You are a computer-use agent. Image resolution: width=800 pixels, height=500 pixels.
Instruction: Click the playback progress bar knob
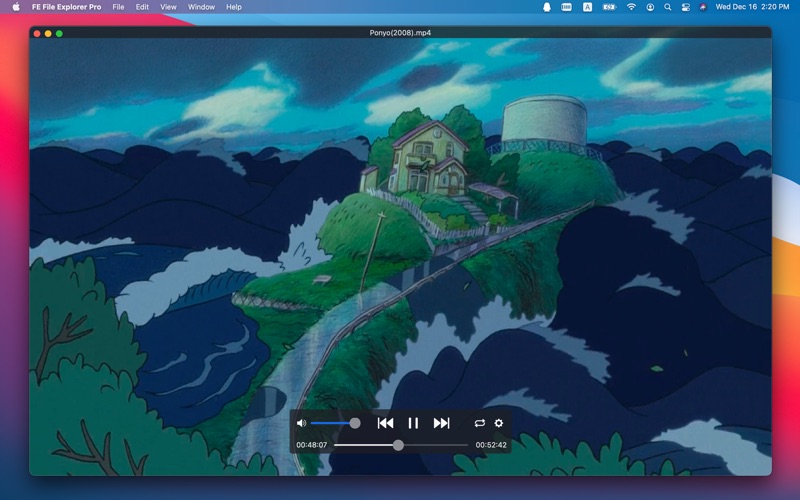coord(398,445)
